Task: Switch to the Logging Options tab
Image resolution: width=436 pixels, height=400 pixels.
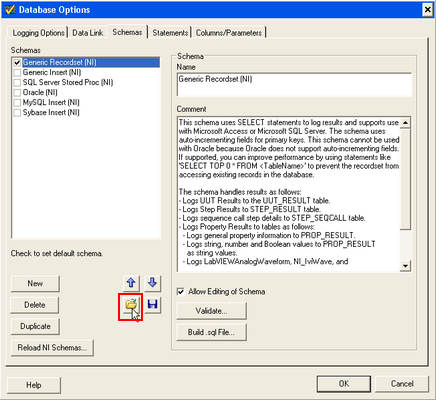Action: tap(38, 33)
